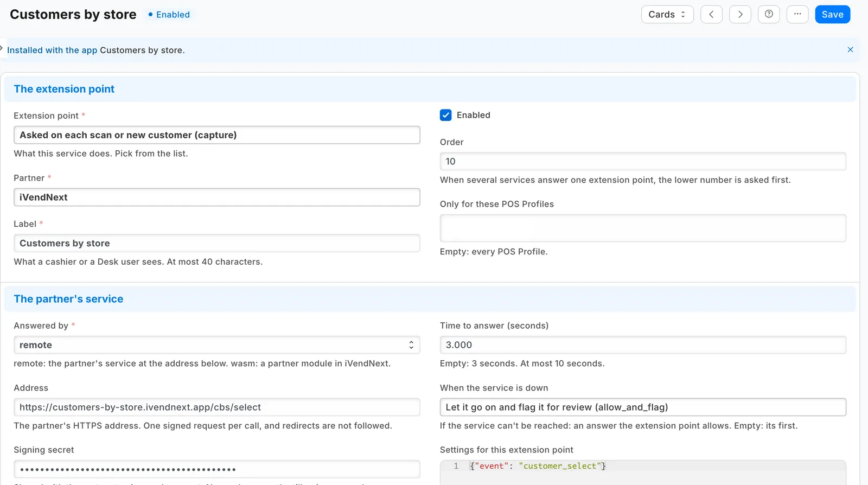Open the three-dots more options menu
Viewport: 868px width, 485px height.
pyautogui.click(x=797, y=15)
